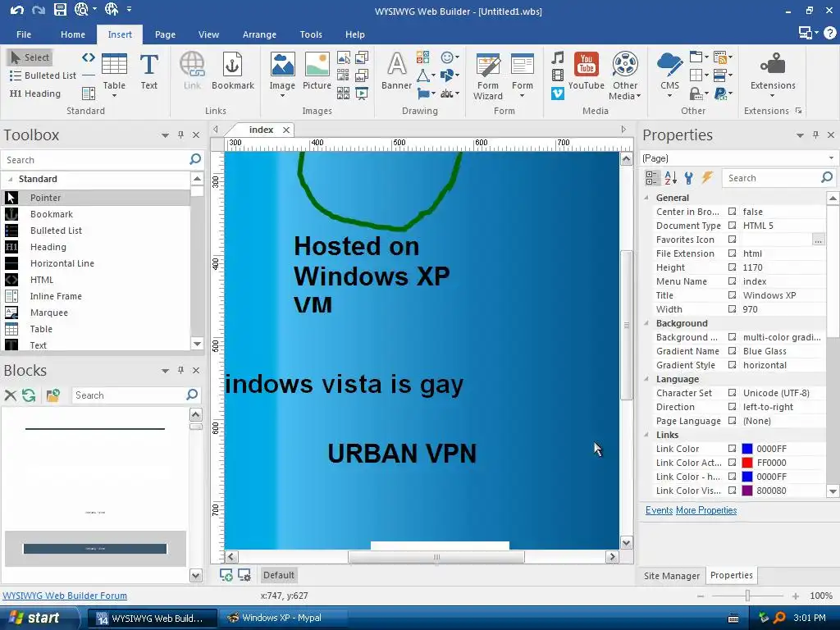Viewport: 840px width, 630px height.
Task: Open the Toolbox panel options arrow
Action: click(x=165, y=135)
